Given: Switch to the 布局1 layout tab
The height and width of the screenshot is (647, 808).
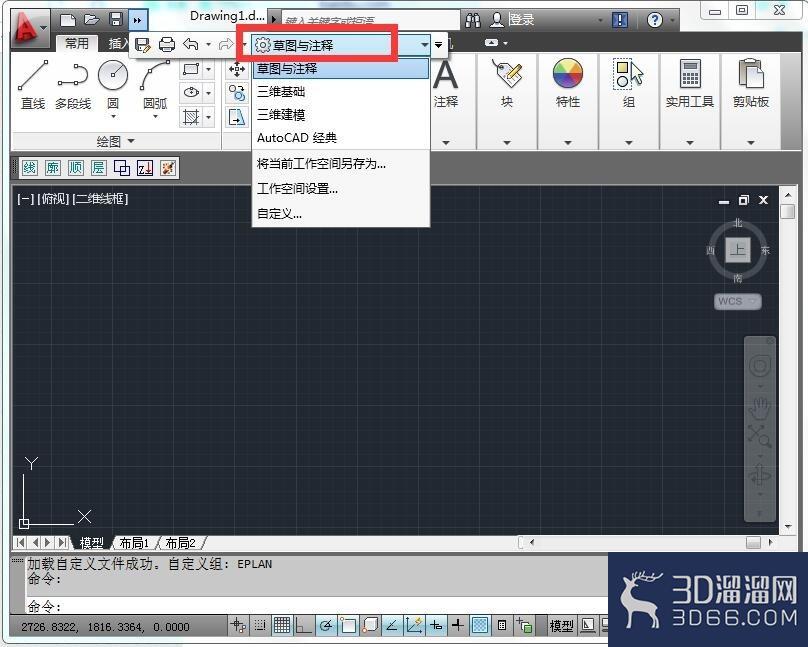Looking at the screenshot, I should pyautogui.click(x=134, y=543).
